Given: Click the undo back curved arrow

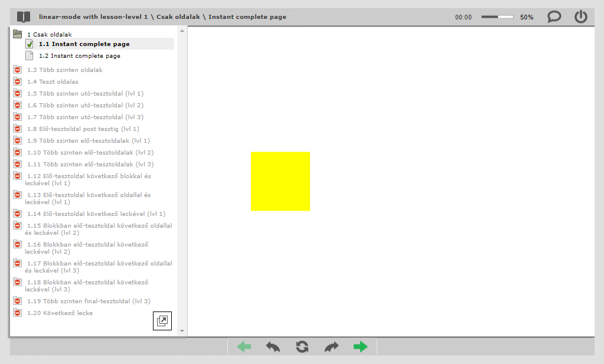Looking at the screenshot, I should point(273,347).
